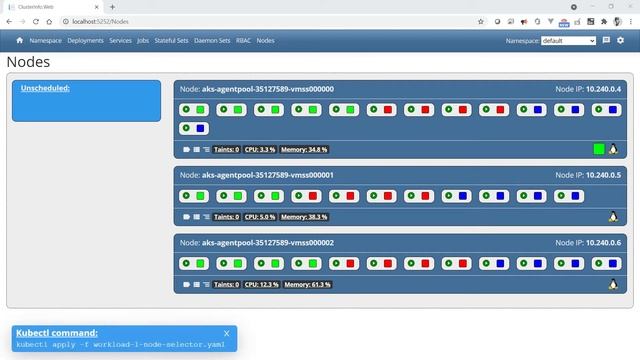Select last blue pod on node vmss000002

[607, 264]
